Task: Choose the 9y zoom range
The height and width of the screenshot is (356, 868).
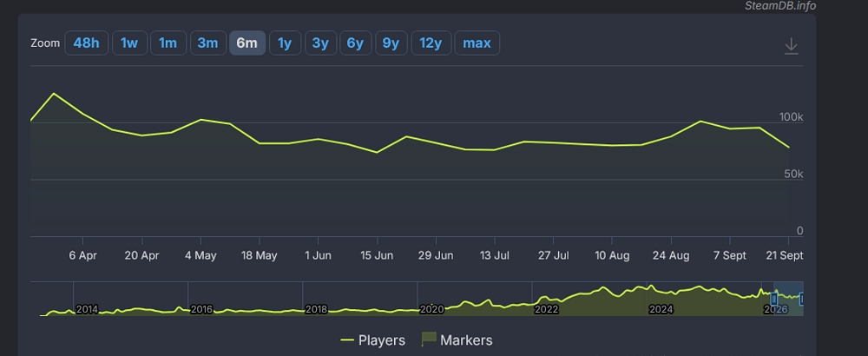Action: click(391, 43)
